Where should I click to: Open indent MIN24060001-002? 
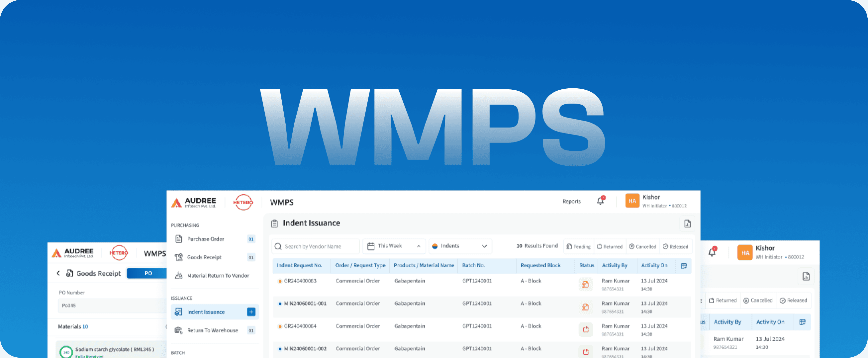[x=305, y=349]
